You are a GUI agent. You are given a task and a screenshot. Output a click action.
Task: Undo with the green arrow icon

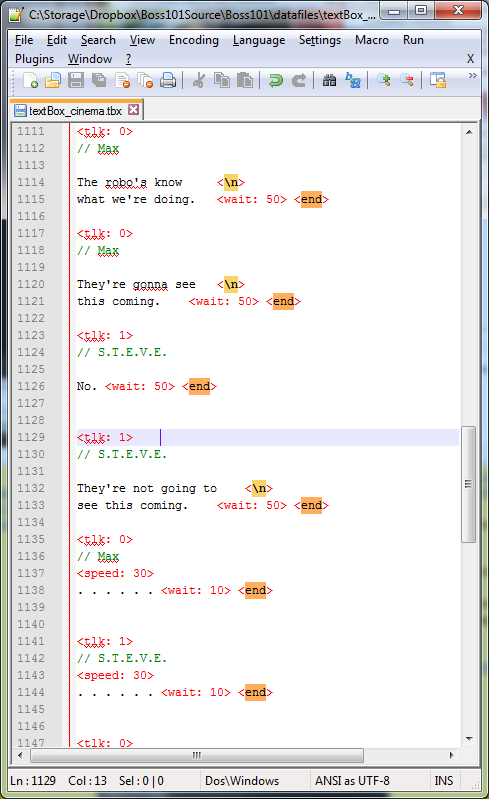276,80
